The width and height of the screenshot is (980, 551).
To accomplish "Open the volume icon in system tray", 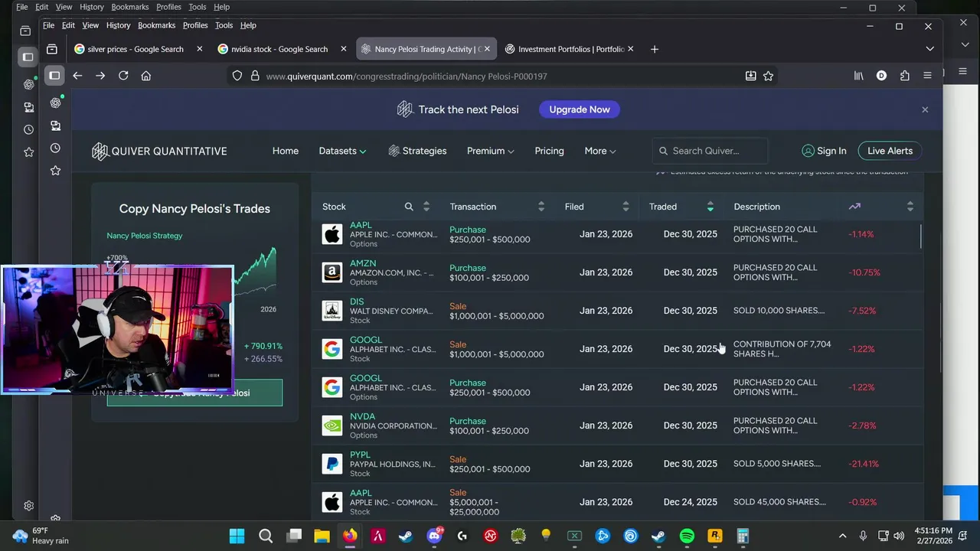I will pyautogui.click(x=900, y=536).
